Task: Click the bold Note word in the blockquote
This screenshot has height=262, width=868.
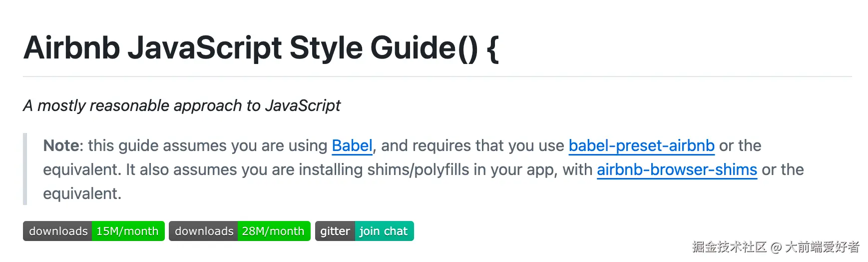Action: coord(62,145)
